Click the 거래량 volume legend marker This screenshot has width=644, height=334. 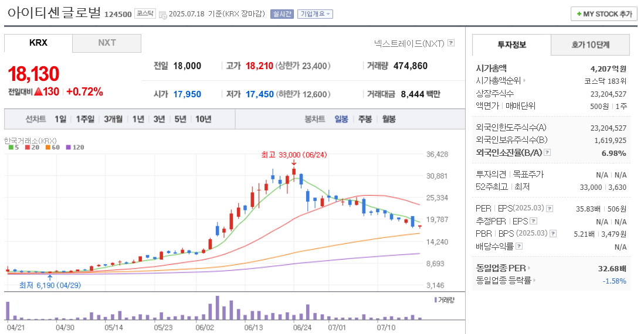(x=436, y=300)
